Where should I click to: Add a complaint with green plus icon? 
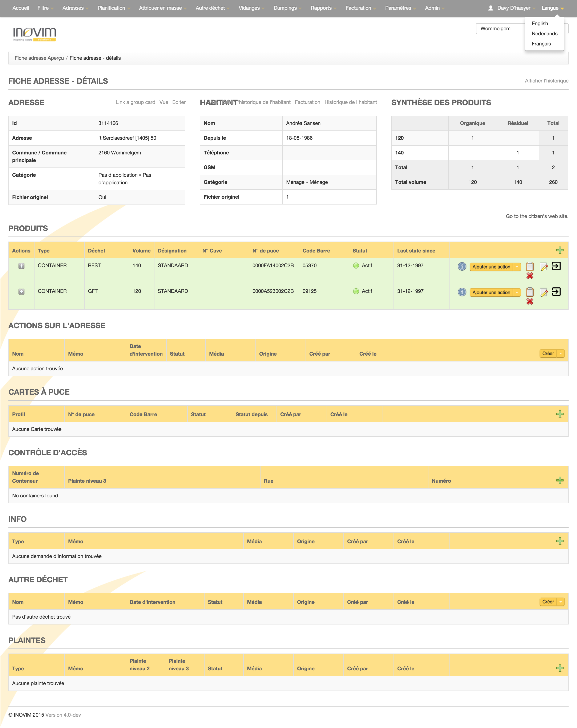point(560,668)
